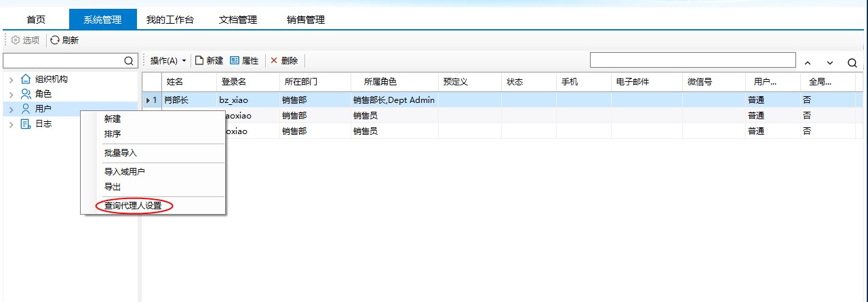868x302 pixels.
Task: Click the search magnifier at top right
Action: (852, 63)
